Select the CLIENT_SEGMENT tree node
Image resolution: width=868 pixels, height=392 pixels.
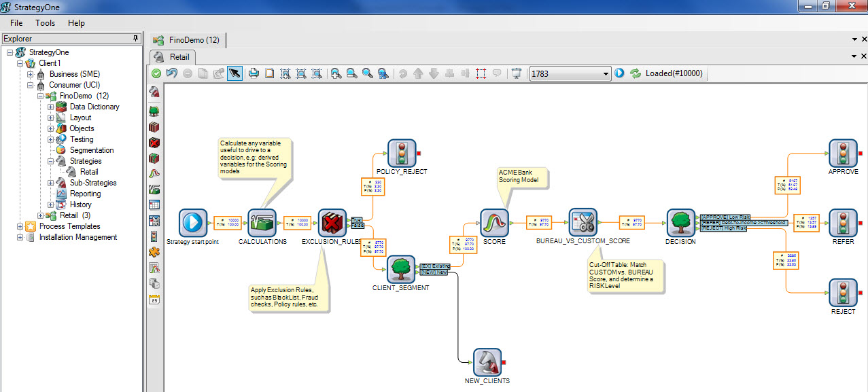(x=401, y=269)
